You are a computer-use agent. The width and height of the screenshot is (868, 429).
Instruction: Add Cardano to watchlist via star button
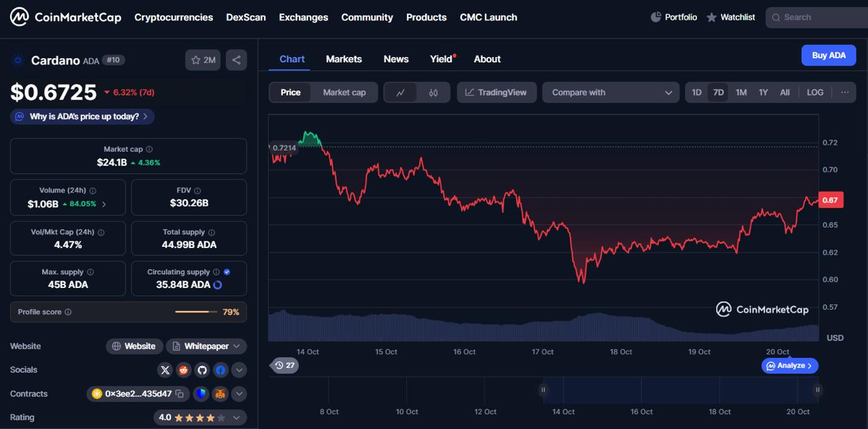pyautogui.click(x=203, y=60)
